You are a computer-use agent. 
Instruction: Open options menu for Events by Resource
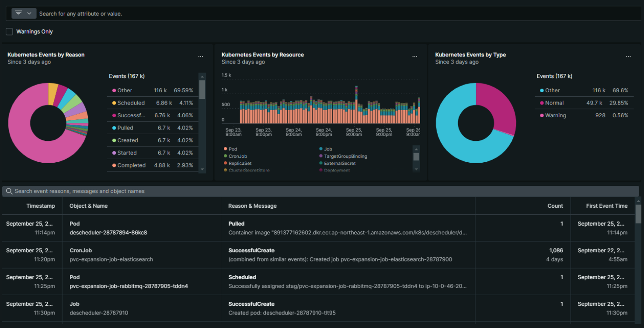[414, 57]
